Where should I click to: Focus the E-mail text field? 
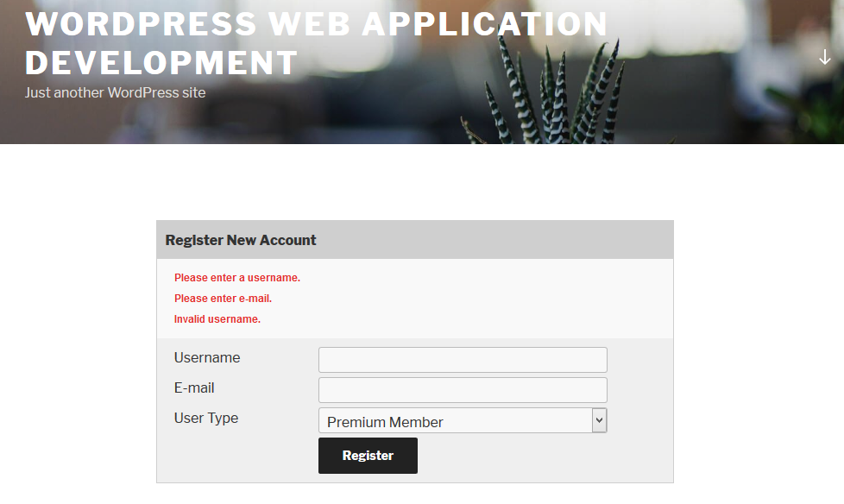click(x=463, y=390)
